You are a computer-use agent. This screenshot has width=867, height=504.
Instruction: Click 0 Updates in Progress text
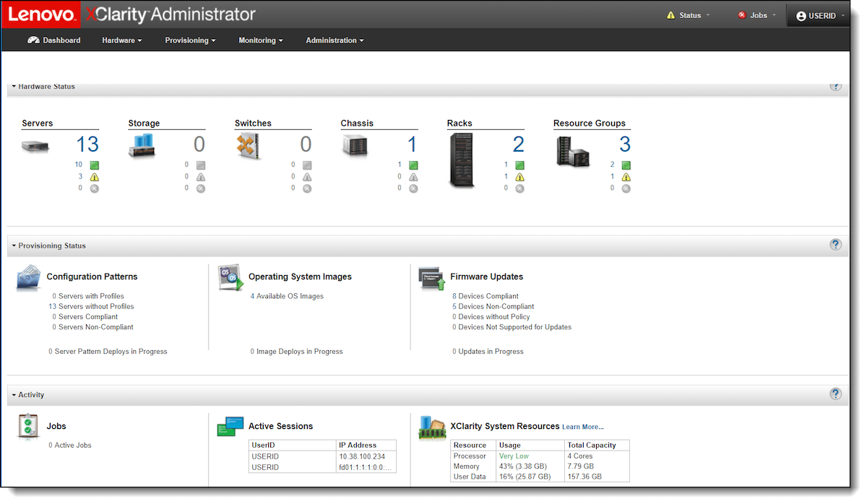coord(488,352)
